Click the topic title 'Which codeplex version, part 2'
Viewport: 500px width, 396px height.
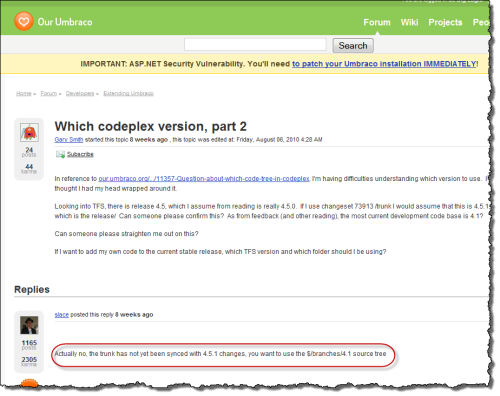[x=151, y=127]
